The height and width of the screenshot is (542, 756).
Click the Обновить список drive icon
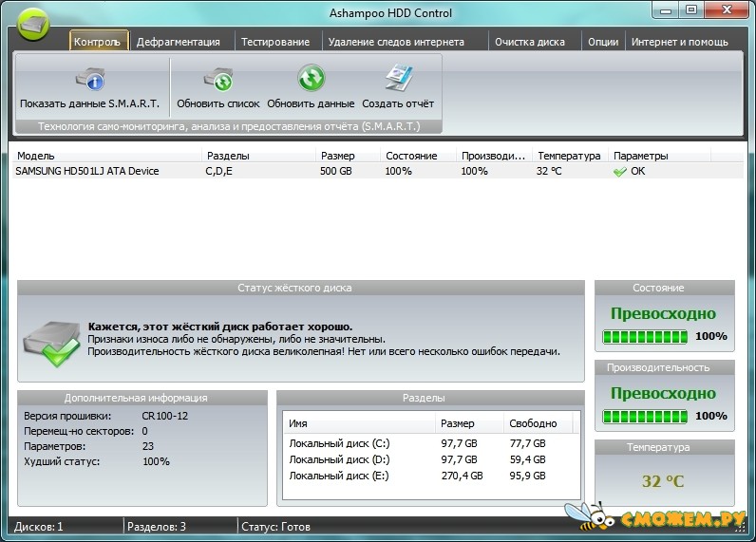click(218, 80)
